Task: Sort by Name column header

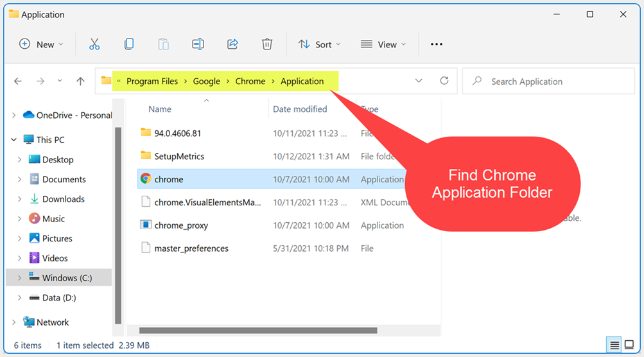Action: (160, 109)
